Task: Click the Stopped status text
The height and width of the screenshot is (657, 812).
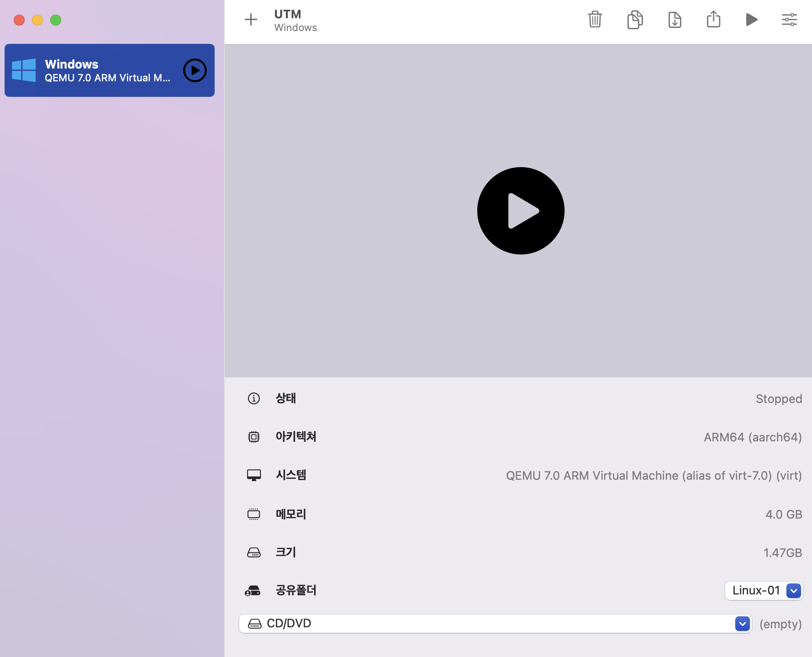Action: 779,399
